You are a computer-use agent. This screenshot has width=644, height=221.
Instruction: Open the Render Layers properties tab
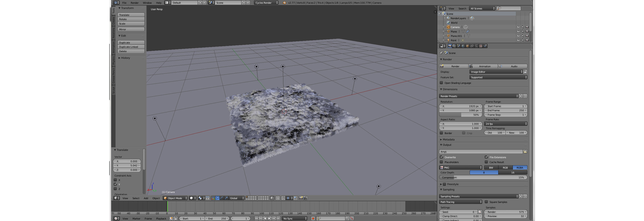(454, 46)
